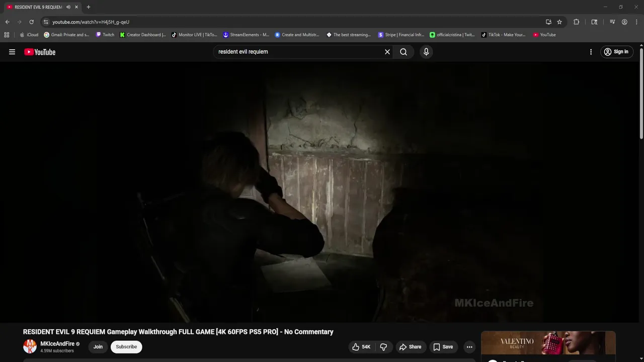Open more actions ellipsis below video
The image size is (644, 362).
[469, 347]
